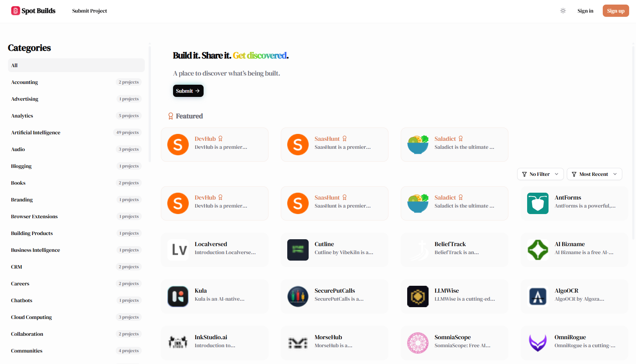The height and width of the screenshot is (364, 636).
Task: Click the award badge next to SaasHunt in Featured
Action: (x=345, y=139)
